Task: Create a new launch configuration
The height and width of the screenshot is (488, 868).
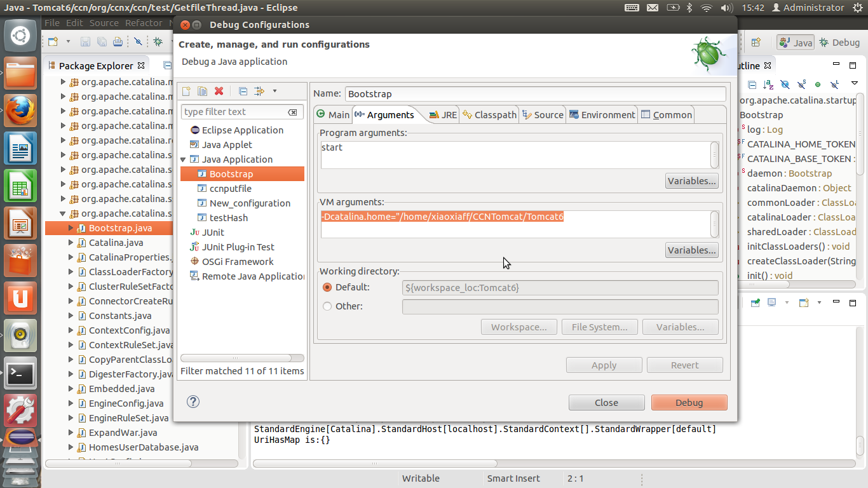Action: (186, 91)
